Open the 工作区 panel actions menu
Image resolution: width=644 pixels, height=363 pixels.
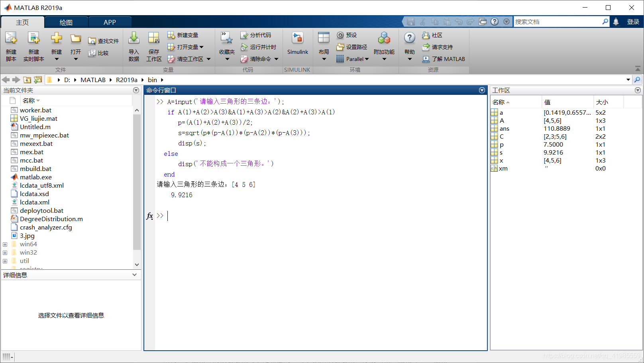638,90
